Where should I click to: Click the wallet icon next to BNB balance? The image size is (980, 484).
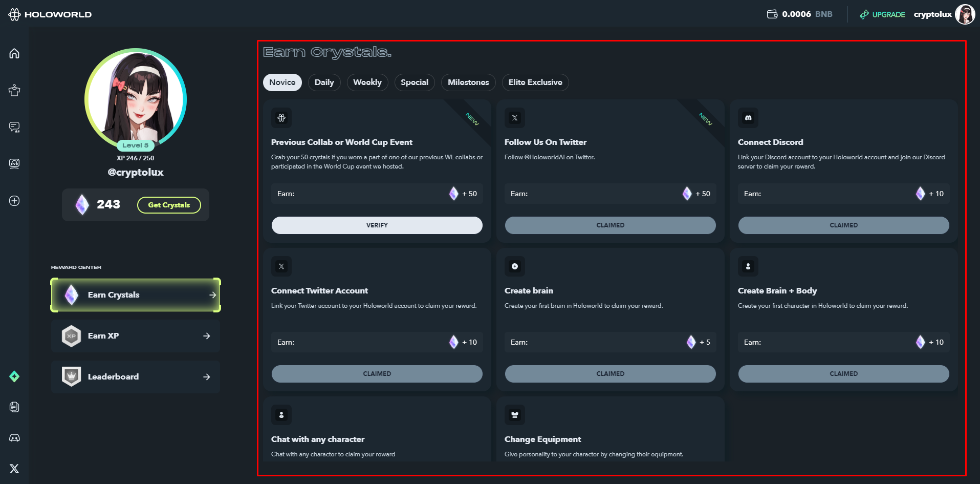coord(772,14)
